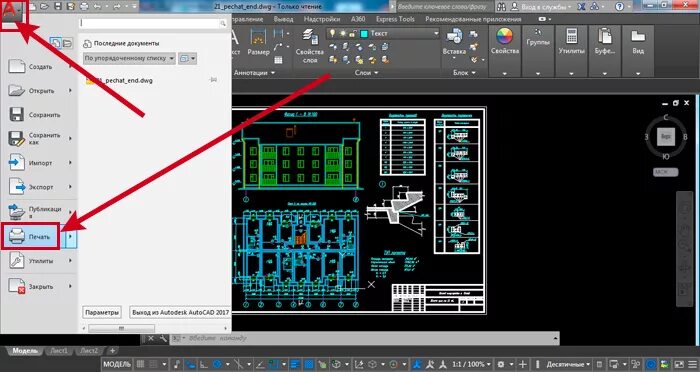Expand the Print (Печать) submenu arrow
This screenshot has height=372, width=700.
70,237
